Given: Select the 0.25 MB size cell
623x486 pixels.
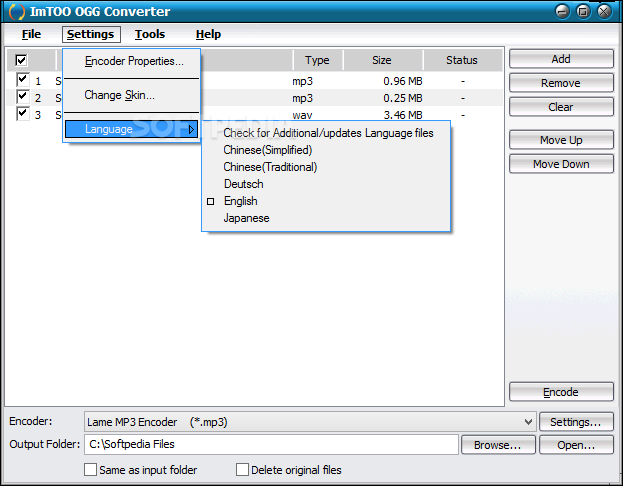Looking at the screenshot, I should click(402, 98).
